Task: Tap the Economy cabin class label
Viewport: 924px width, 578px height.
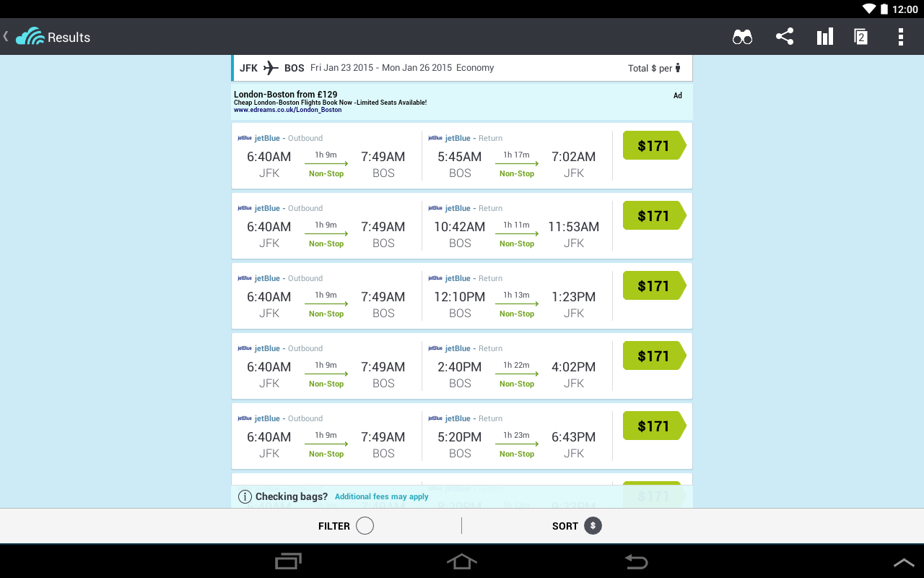Action: click(475, 68)
